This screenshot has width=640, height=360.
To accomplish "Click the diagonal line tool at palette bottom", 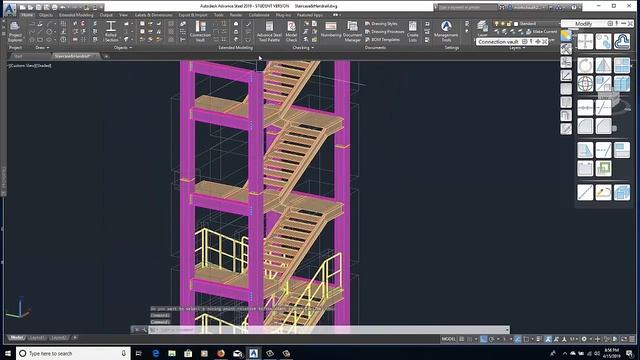I will click(x=585, y=192).
